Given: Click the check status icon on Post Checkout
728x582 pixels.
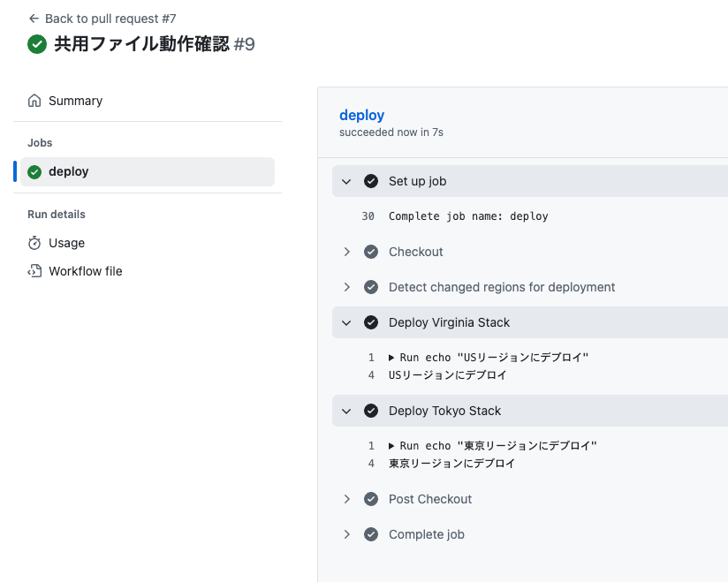Looking at the screenshot, I should pyautogui.click(x=371, y=499).
